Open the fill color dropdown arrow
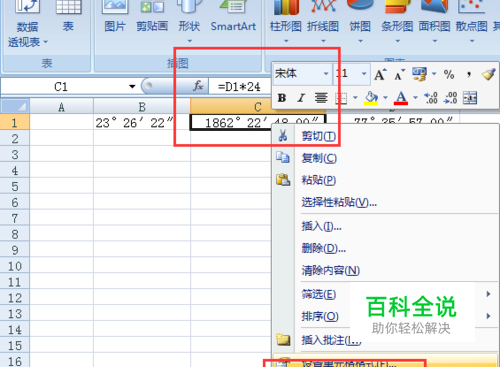500x367 pixels. (x=386, y=98)
